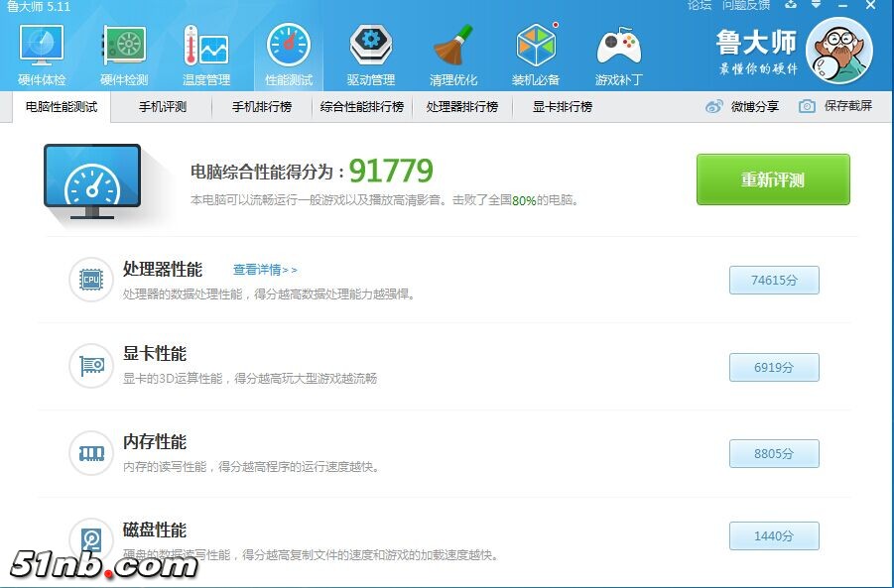Expand 查看详情 processor details link
894x588 pixels.
coord(264,270)
